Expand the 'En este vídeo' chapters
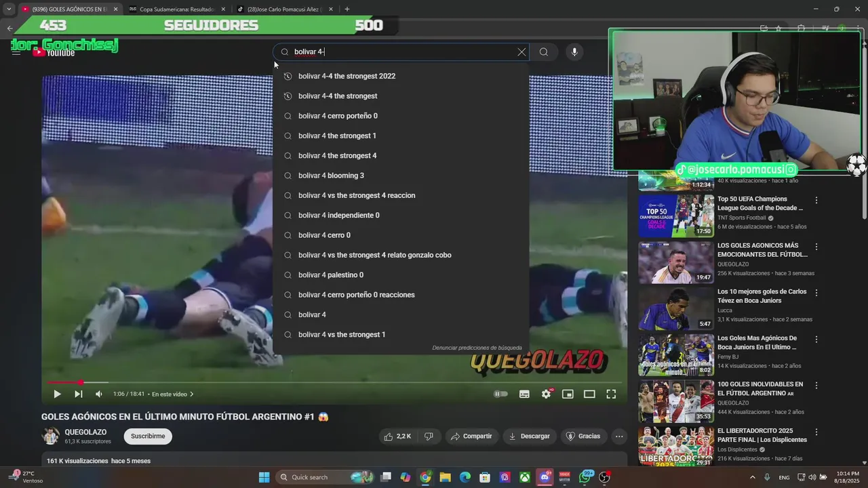This screenshot has width=868, height=488. tap(173, 394)
